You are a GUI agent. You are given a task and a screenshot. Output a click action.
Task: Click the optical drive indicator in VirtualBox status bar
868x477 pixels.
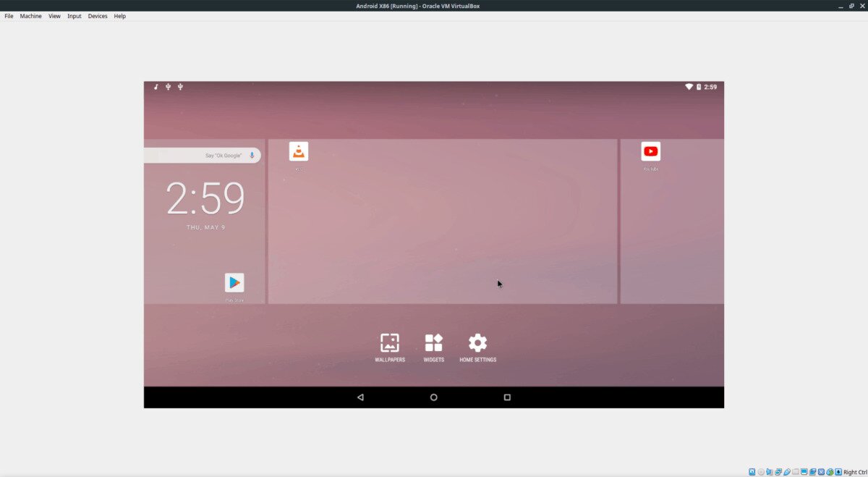[761, 472]
